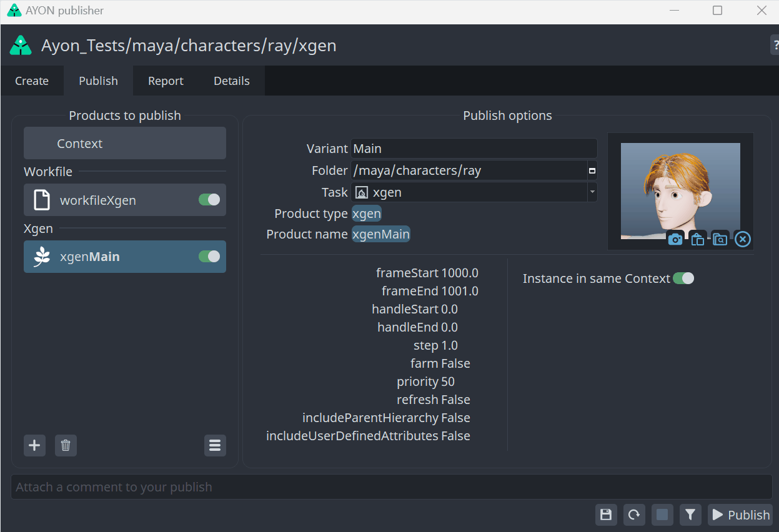Click the refresh False value
Image resolution: width=779 pixels, height=532 pixels.
pyautogui.click(x=456, y=400)
